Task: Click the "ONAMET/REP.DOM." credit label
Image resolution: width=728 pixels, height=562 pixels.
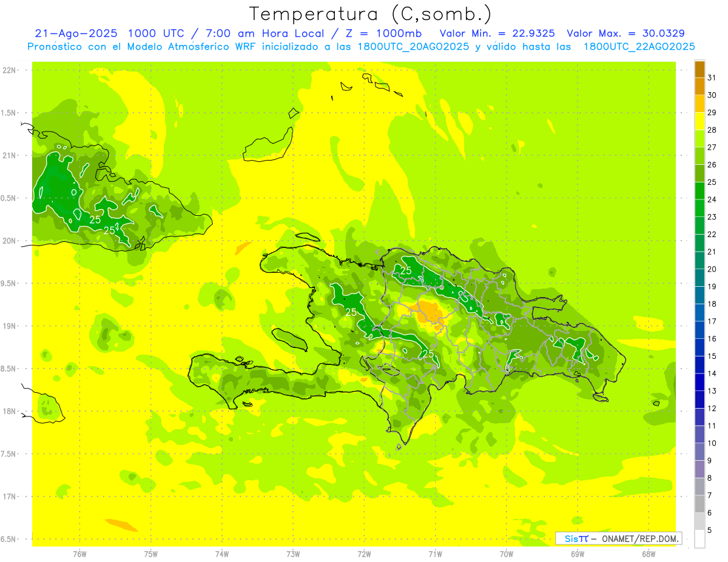Action: point(639,538)
